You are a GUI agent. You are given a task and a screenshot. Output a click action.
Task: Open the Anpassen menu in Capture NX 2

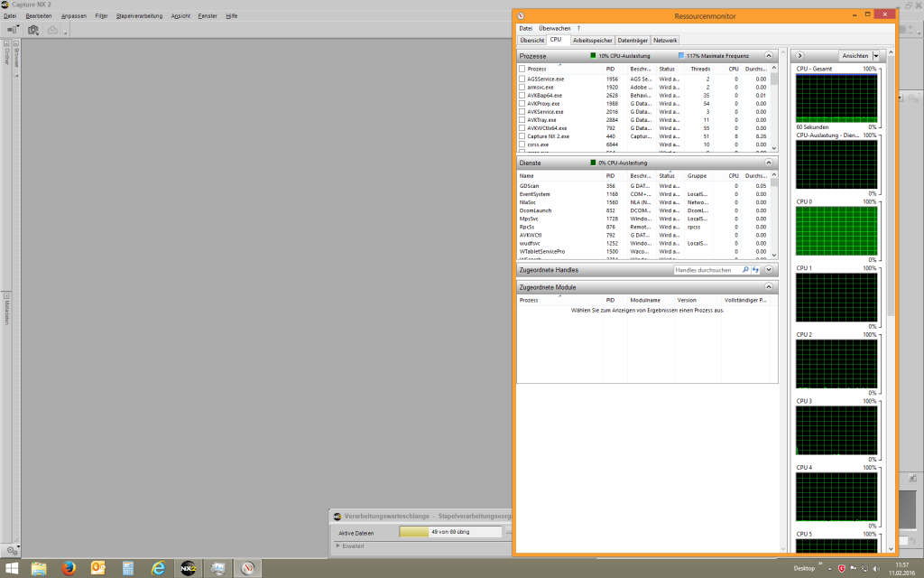[74, 16]
